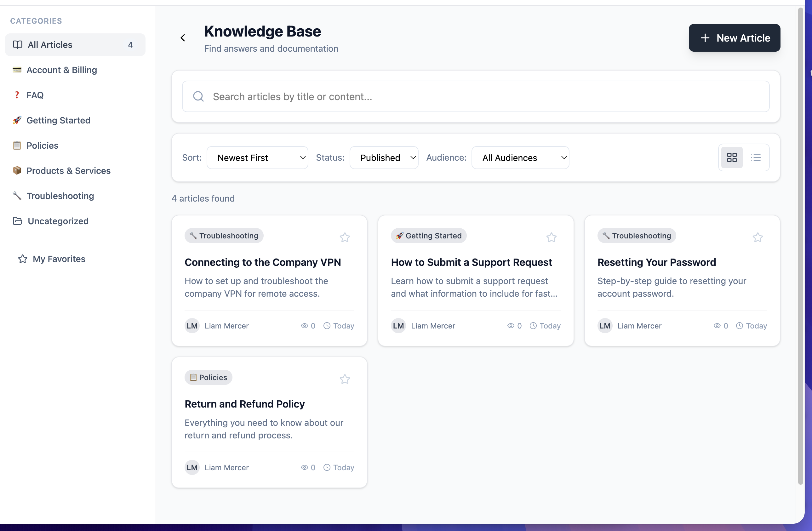This screenshot has height=531, width=812.
Task: Click the Getting Started rocket icon
Action: click(x=17, y=120)
